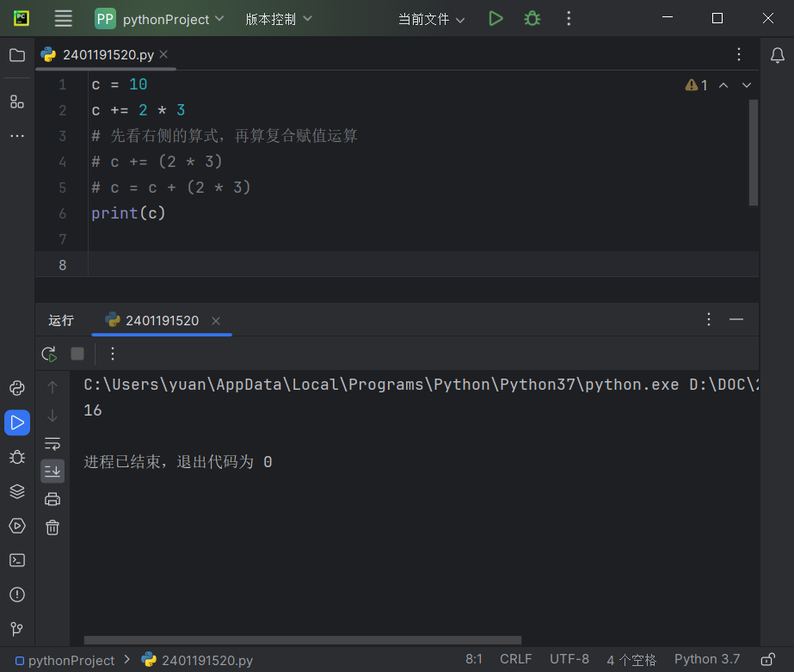The width and height of the screenshot is (794, 672).
Task: Go to next highlighted problem
Action: tap(747, 85)
